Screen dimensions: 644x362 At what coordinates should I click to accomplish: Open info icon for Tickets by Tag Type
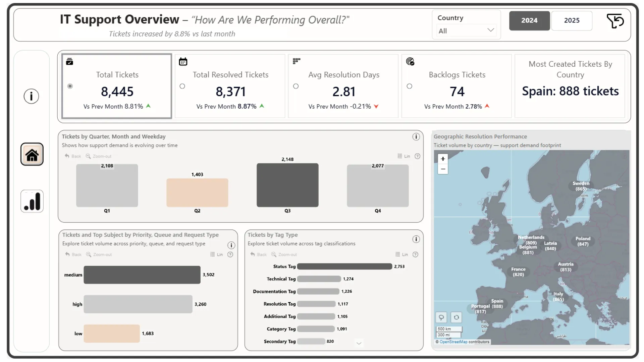(416, 239)
